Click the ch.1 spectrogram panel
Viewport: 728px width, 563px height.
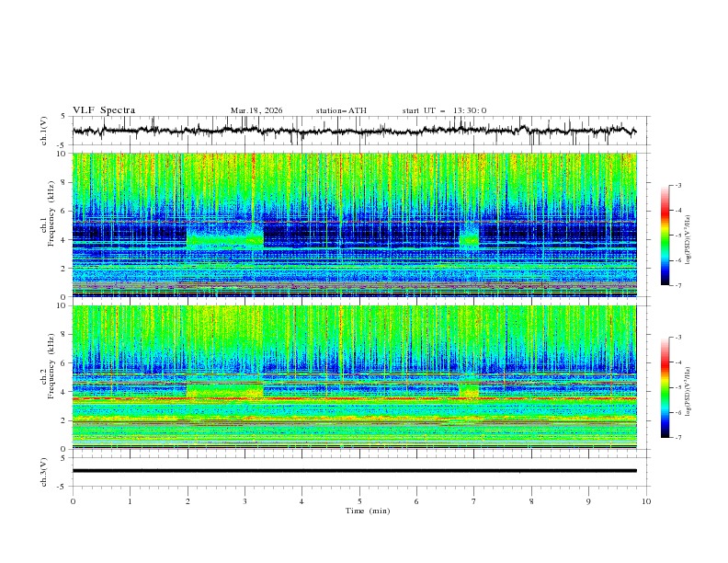point(355,224)
